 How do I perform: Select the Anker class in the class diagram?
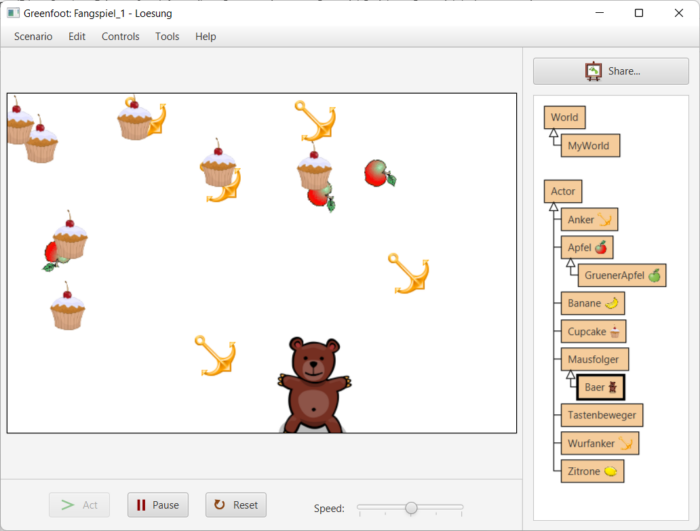[x=588, y=219]
